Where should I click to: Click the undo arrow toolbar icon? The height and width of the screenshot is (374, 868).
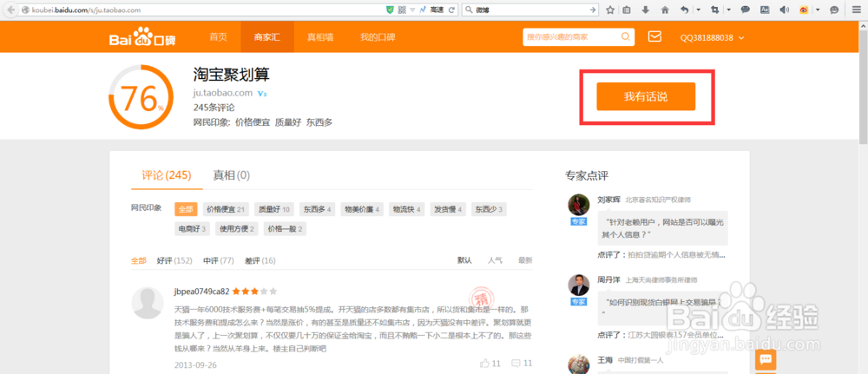click(684, 10)
